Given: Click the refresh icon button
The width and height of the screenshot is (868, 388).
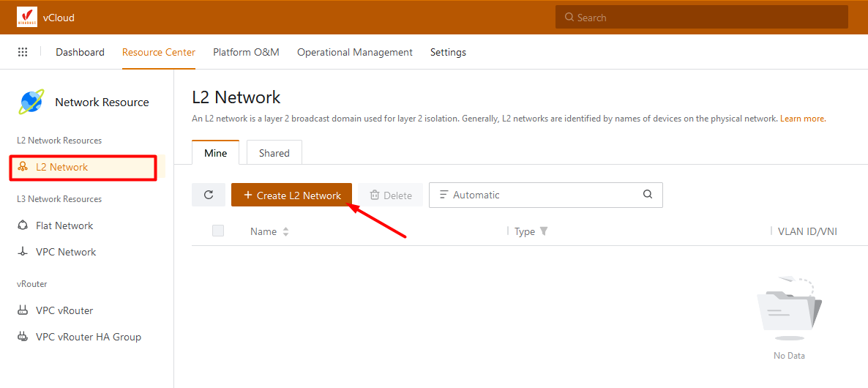Looking at the screenshot, I should pos(209,195).
